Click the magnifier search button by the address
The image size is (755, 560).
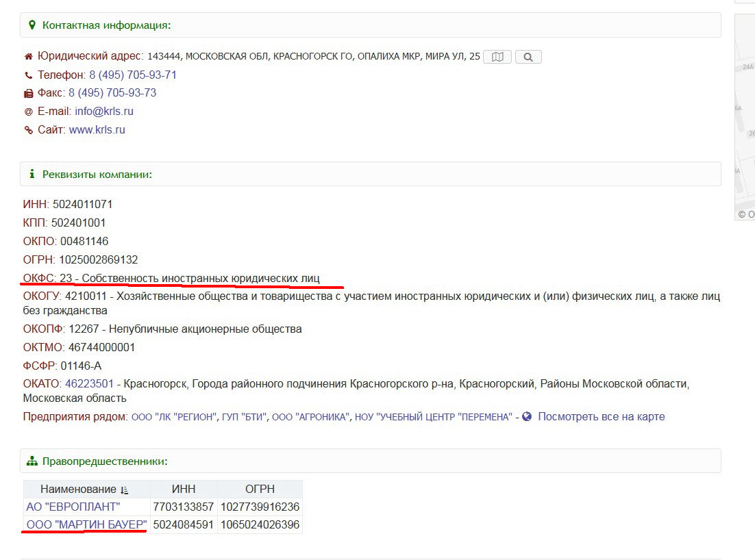coord(528,57)
